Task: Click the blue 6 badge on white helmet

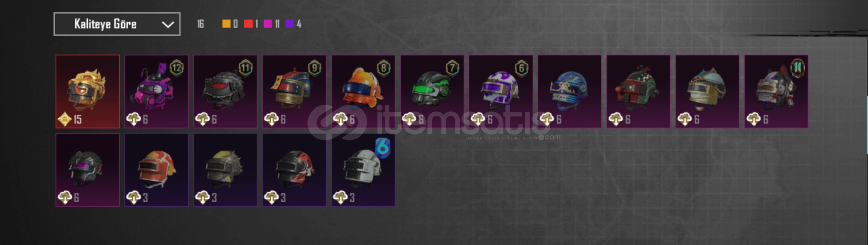Action: point(382,148)
